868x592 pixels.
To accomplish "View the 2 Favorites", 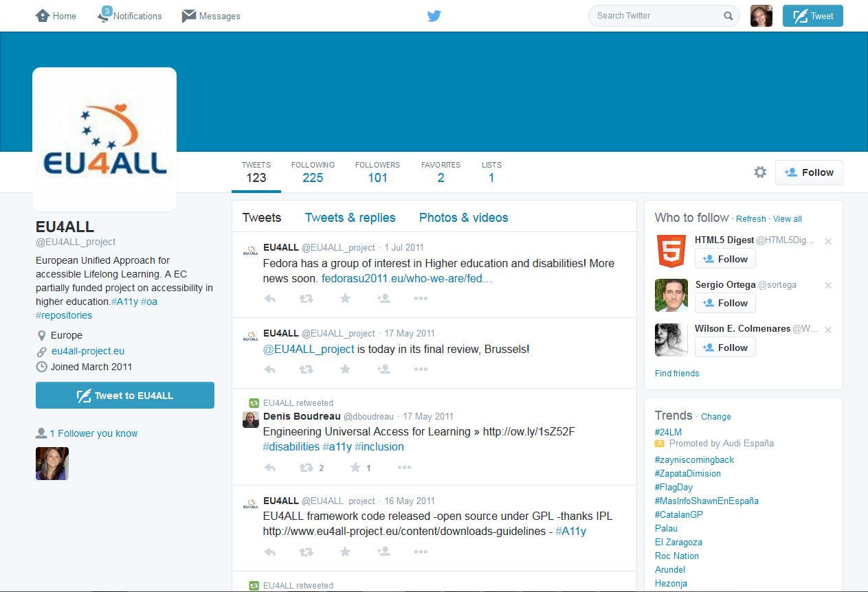I will pos(441,172).
